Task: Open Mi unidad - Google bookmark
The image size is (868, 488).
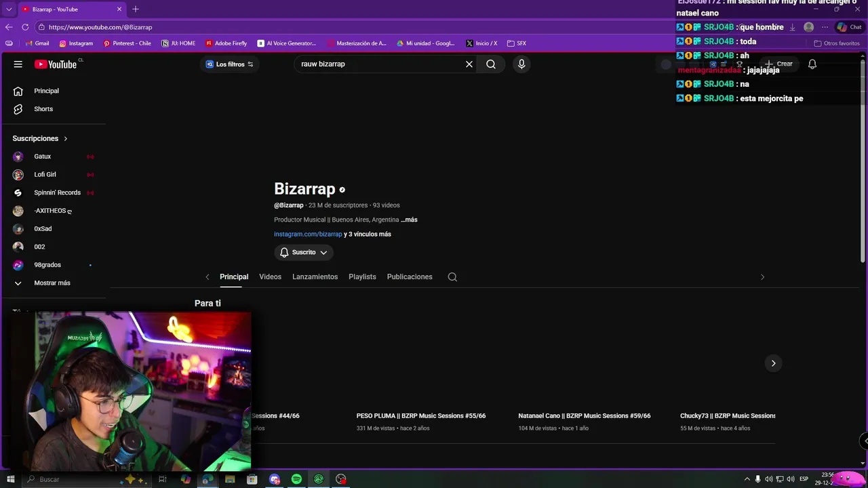Action: click(425, 43)
